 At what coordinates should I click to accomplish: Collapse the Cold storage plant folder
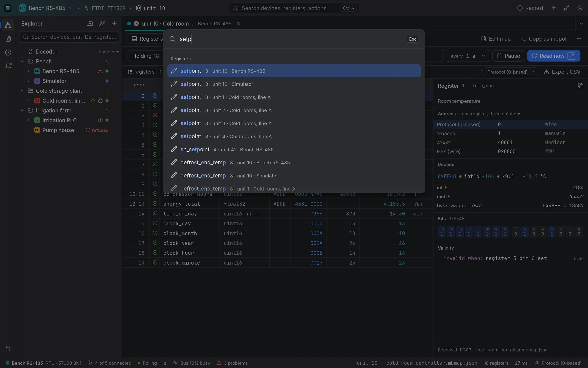coord(22,91)
